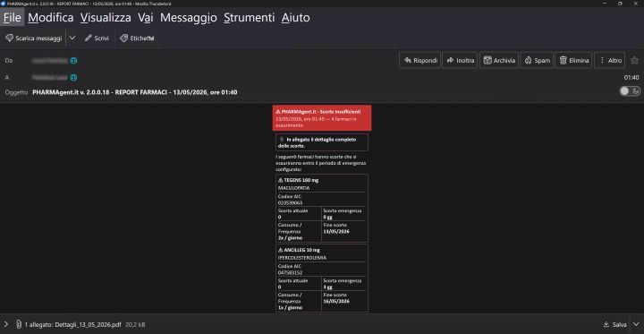Mark the message as Spam
This screenshot has height=334, width=644.
point(537,60)
